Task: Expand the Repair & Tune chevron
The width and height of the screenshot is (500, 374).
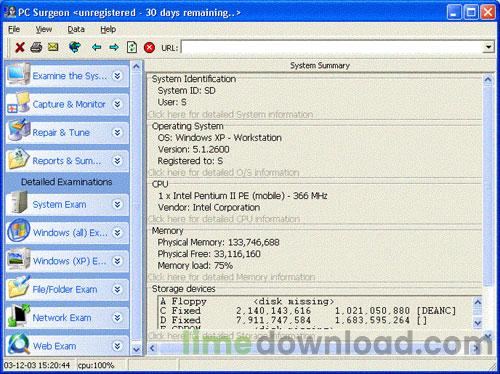Action: tap(117, 133)
